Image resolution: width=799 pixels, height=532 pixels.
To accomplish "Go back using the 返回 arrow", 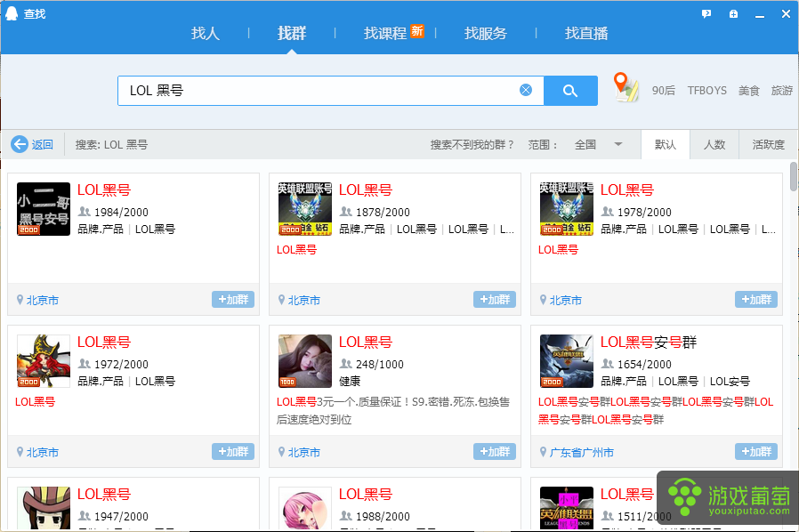I will [33, 145].
